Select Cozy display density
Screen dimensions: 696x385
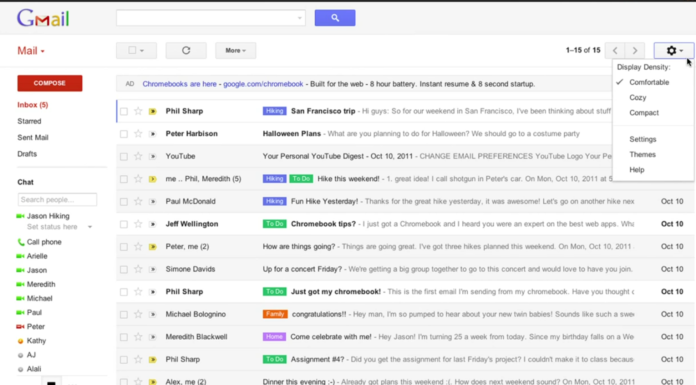[x=637, y=97]
